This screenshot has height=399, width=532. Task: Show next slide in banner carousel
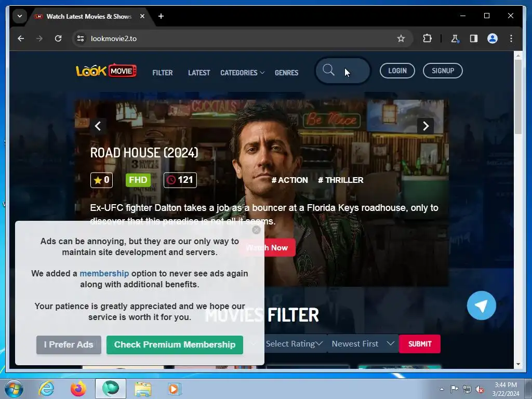[x=425, y=126]
